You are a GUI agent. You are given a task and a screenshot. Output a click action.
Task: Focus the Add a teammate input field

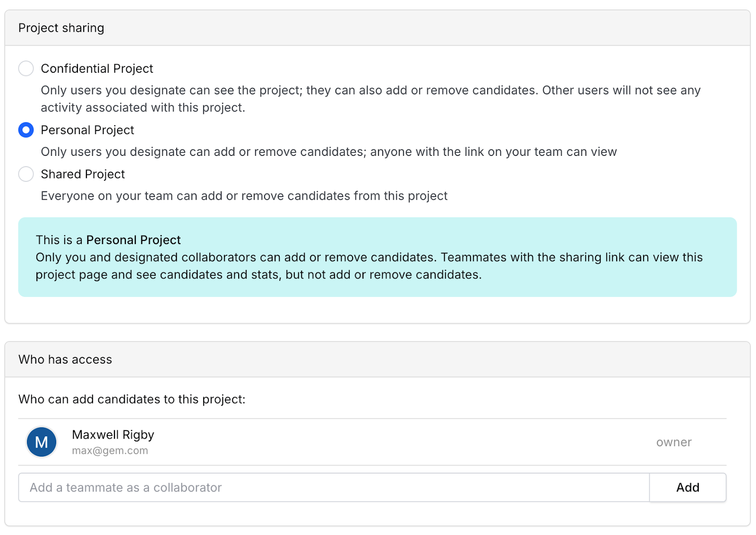tap(334, 487)
